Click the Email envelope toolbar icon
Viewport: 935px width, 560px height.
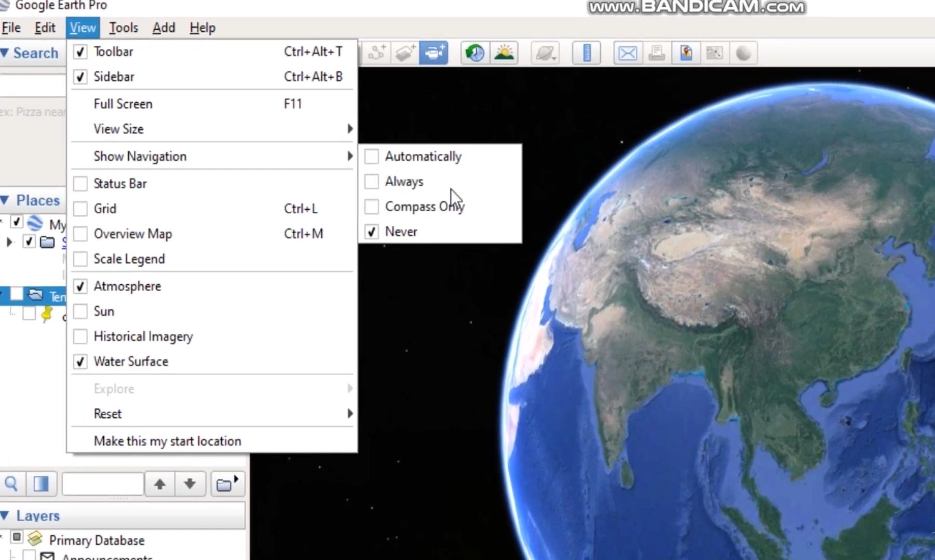[627, 53]
